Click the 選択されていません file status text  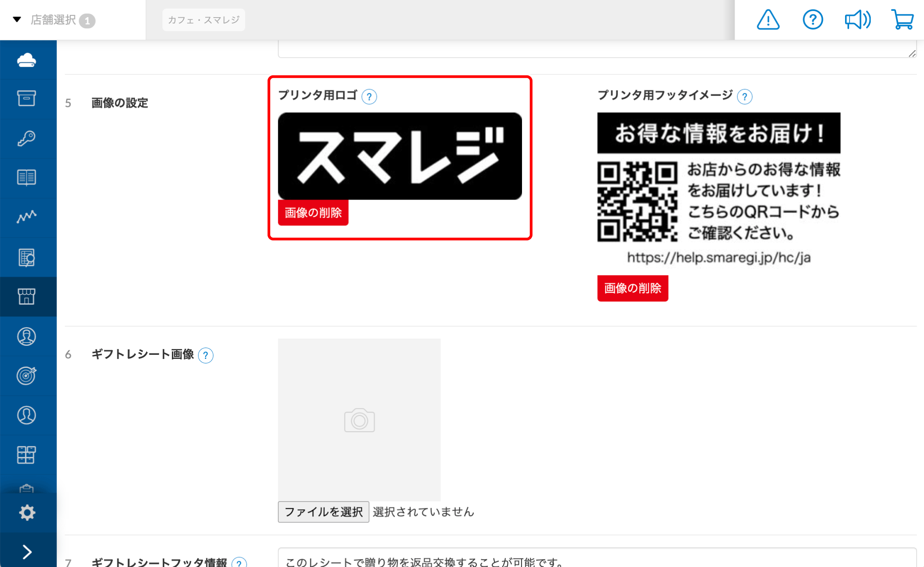point(423,512)
